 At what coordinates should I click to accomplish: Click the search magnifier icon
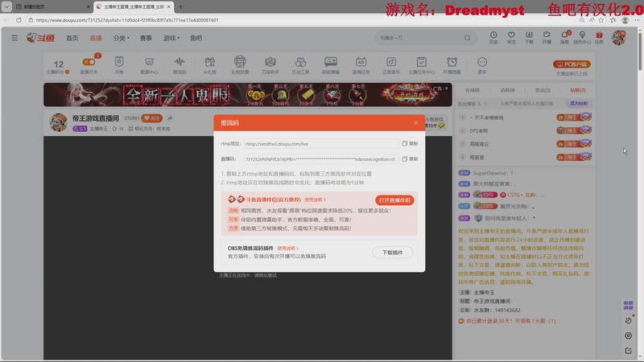click(468, 38)
